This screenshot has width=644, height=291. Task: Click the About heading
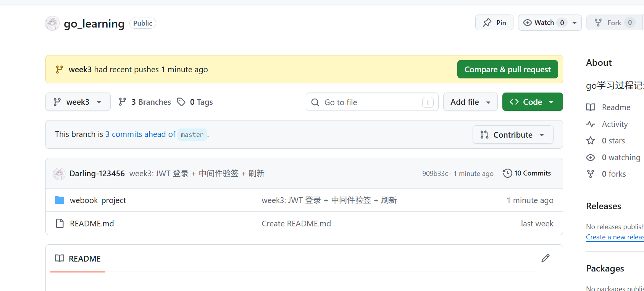pos(599,63)
